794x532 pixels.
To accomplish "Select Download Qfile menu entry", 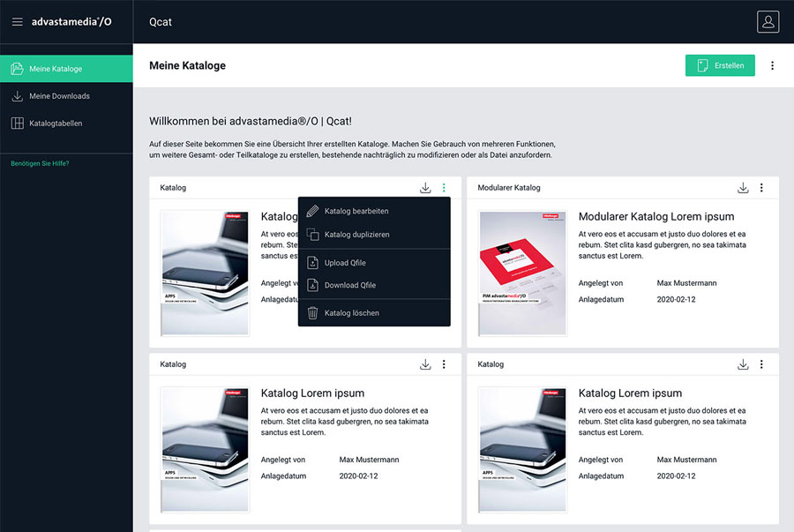I will tap(374, 285).
